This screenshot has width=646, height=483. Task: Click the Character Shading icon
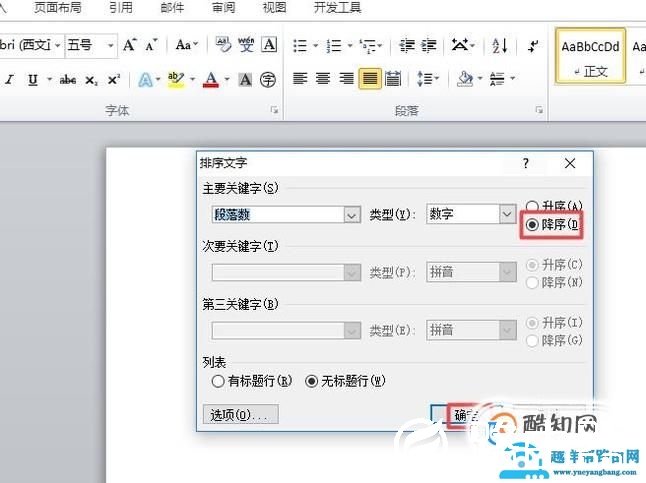pos(245,79)
